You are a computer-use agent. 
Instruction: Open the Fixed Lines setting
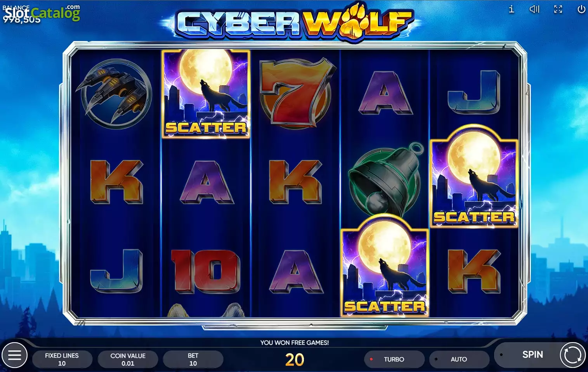[62, 359]
